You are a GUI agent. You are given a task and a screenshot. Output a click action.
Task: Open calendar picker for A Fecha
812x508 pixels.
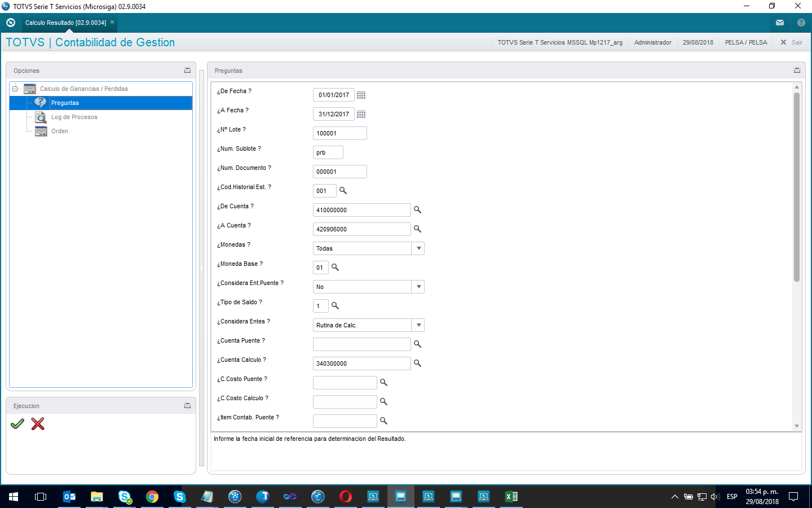[361, 115]
